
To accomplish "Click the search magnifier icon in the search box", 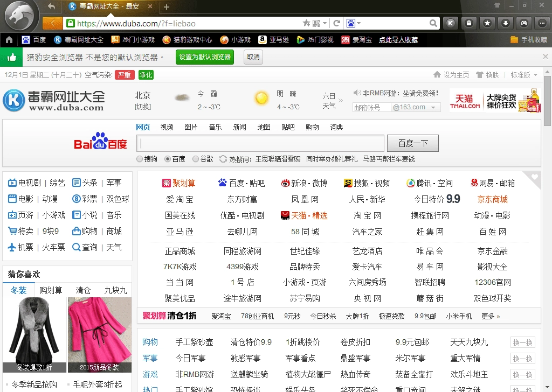I will point(433,23).
